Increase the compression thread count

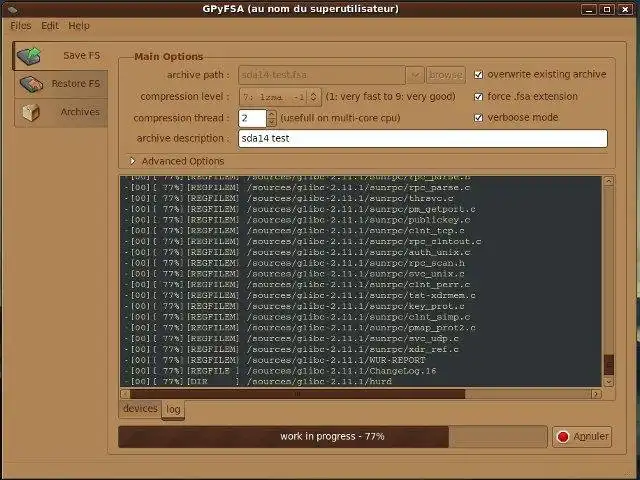pos(272,114)
